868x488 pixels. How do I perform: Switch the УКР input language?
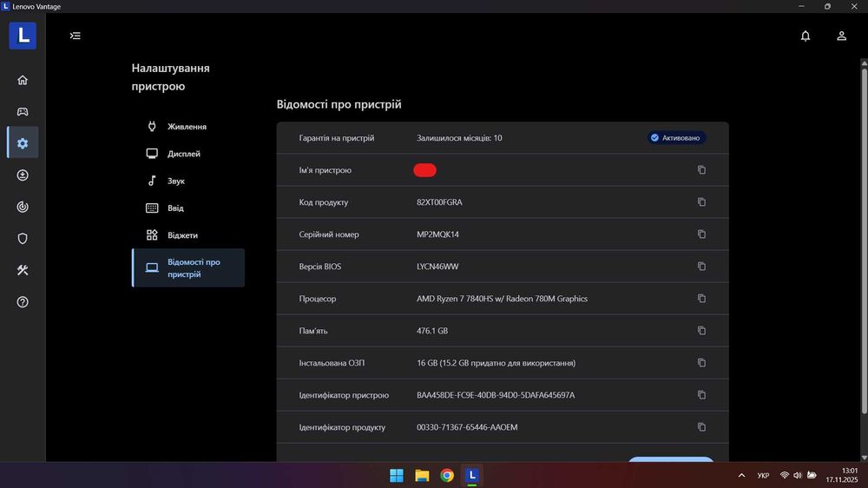[763, 475]
